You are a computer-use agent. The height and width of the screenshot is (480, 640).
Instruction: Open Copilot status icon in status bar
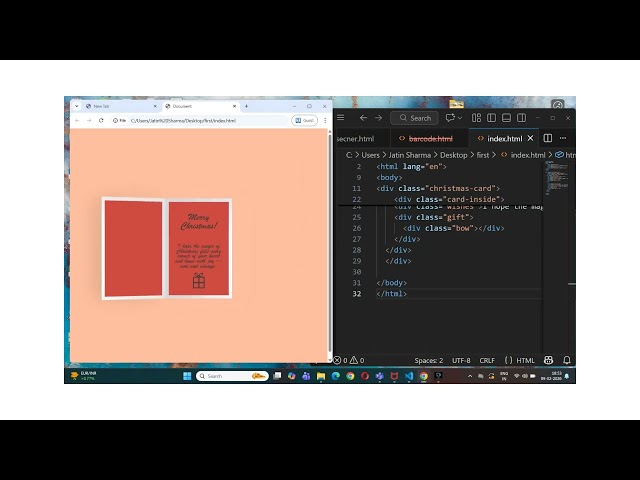click(549, 360)
